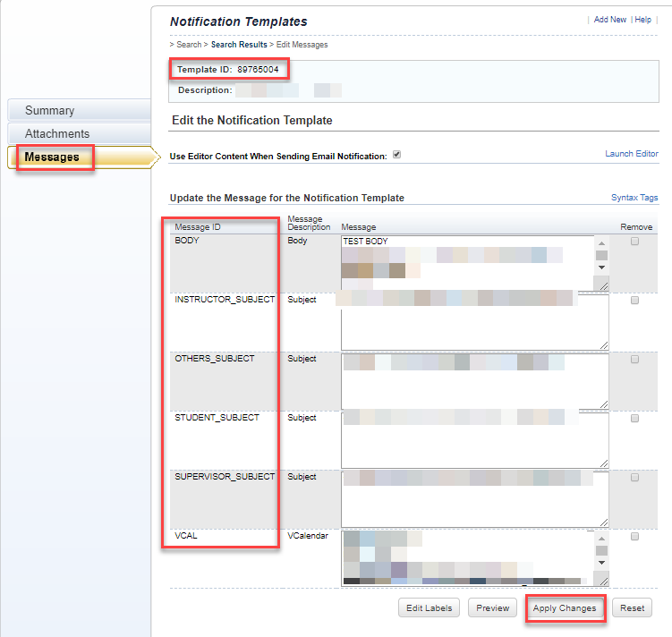Screen dimensions: 672x637
Task: Click inside the STUDENT_SUBJECT message textarea
Action: click(x=475, y=440)
